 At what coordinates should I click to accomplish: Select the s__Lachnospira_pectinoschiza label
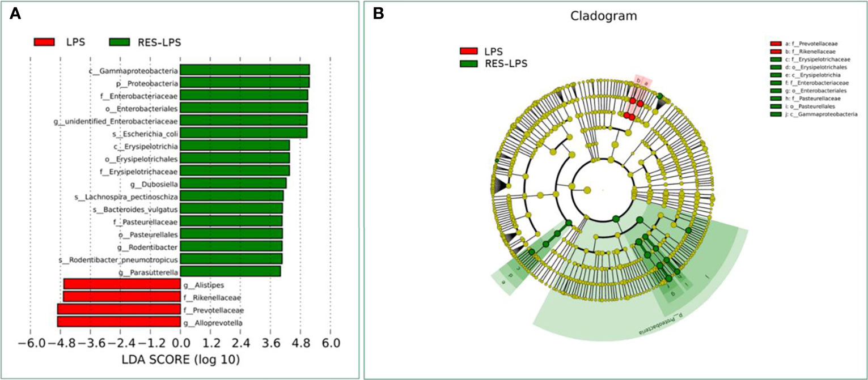[x=126, y=196]
